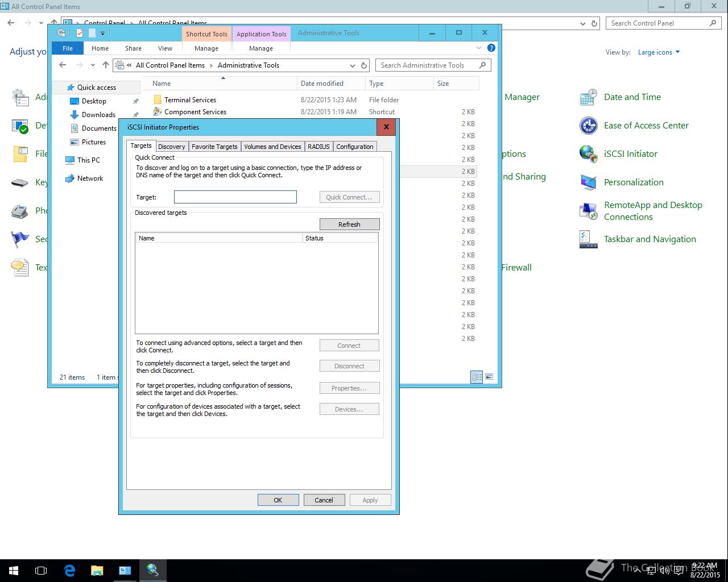728x582 pixels.
Task: Expand Administrative Tools address bar dropdown
Action: point(353,65)
